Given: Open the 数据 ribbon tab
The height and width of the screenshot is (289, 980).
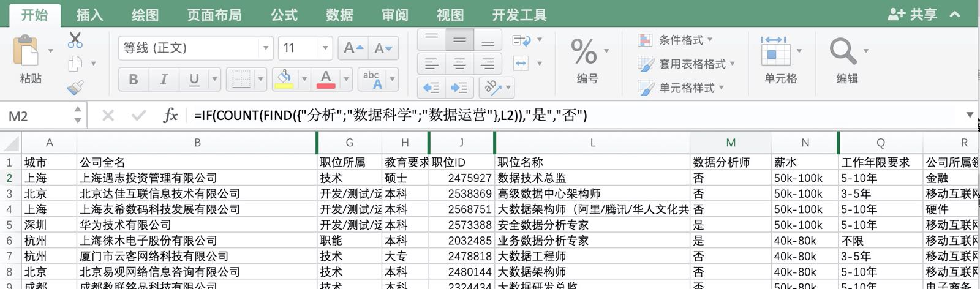Looking at the screenshot, I should tap(339, 15).
